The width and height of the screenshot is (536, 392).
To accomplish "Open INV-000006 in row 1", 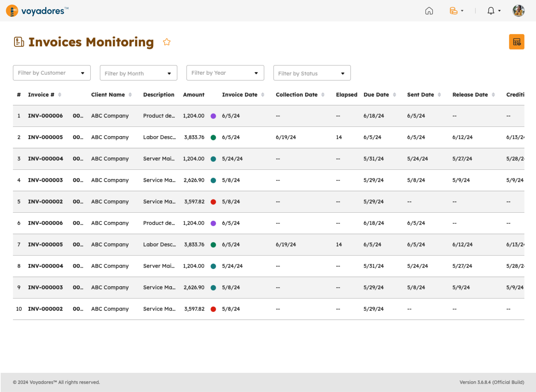I will click(x=45, y=116).
